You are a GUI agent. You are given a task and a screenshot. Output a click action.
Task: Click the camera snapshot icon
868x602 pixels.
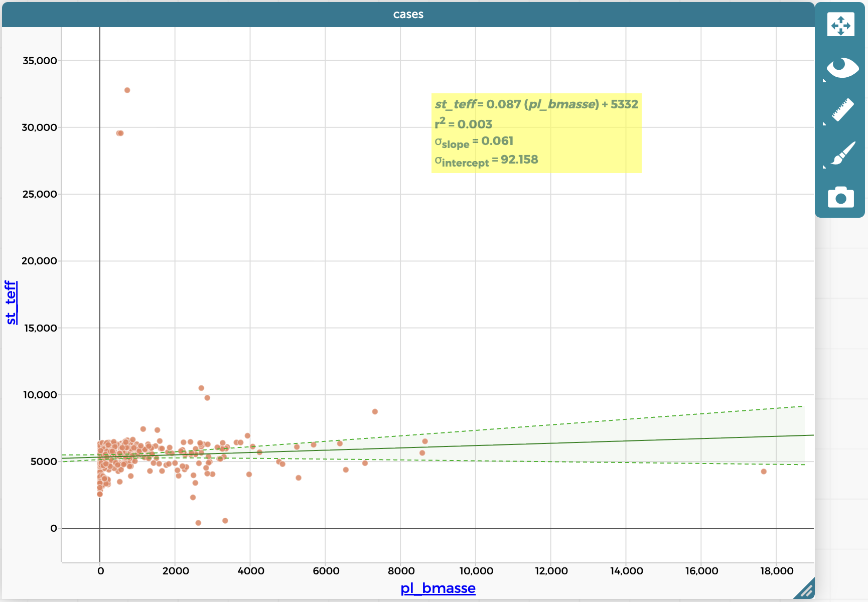(840, 197)
